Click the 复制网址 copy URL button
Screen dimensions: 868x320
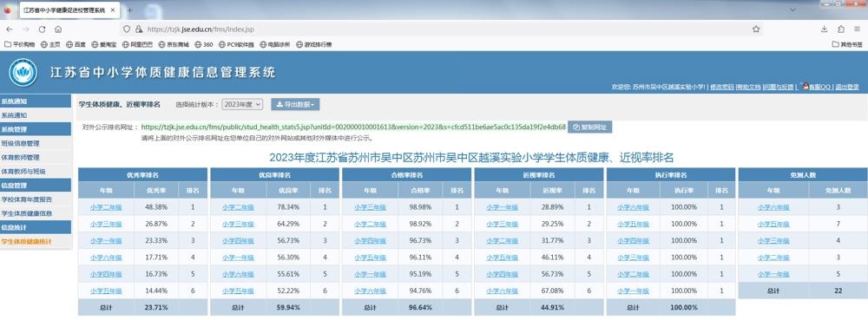(x=590, y=127)
